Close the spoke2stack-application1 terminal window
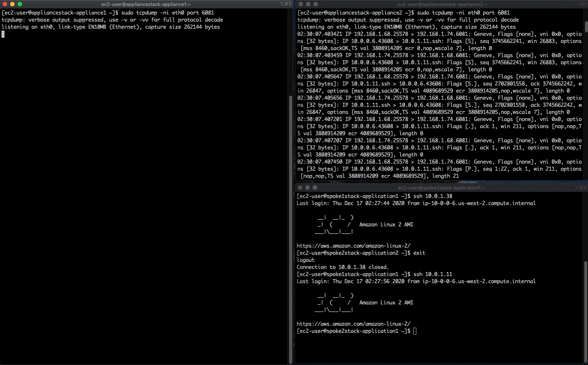588x365 pixels. (x=300, y=188)
